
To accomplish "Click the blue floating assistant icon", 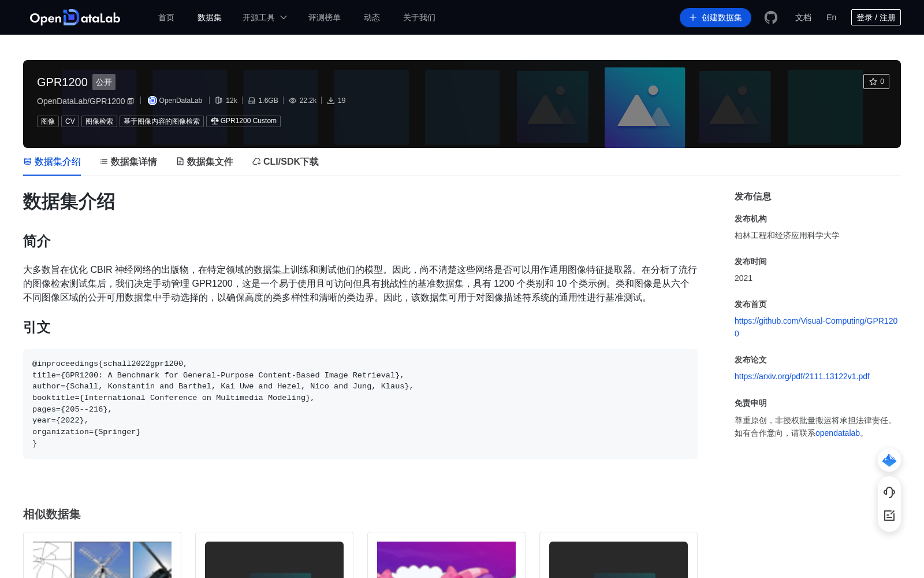I will point(889,460).
